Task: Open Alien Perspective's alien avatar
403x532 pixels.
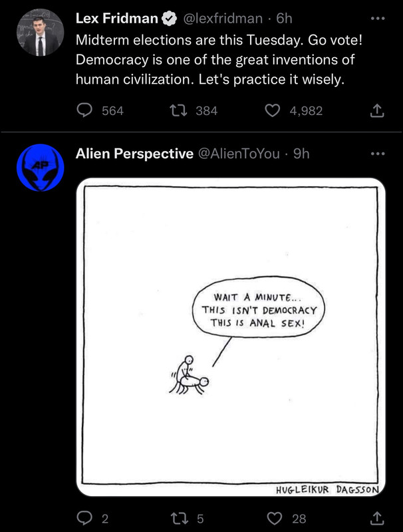Action: coord(41,168)
